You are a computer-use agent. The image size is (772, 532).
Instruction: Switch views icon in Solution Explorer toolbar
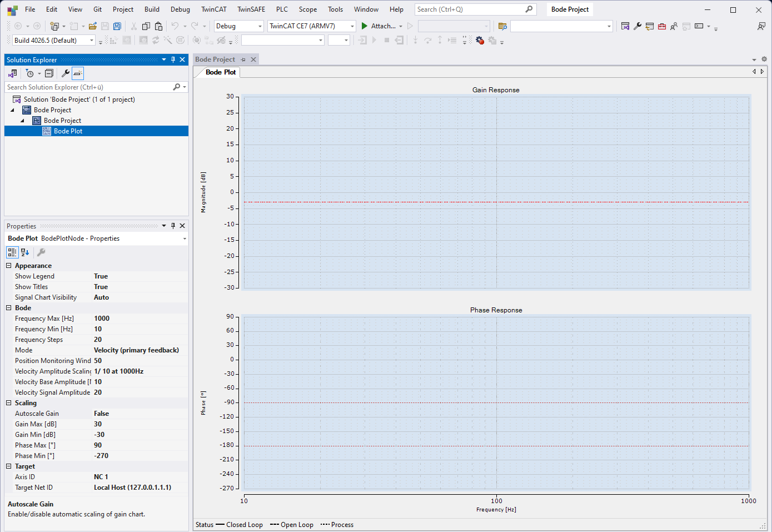click(13, 73)
